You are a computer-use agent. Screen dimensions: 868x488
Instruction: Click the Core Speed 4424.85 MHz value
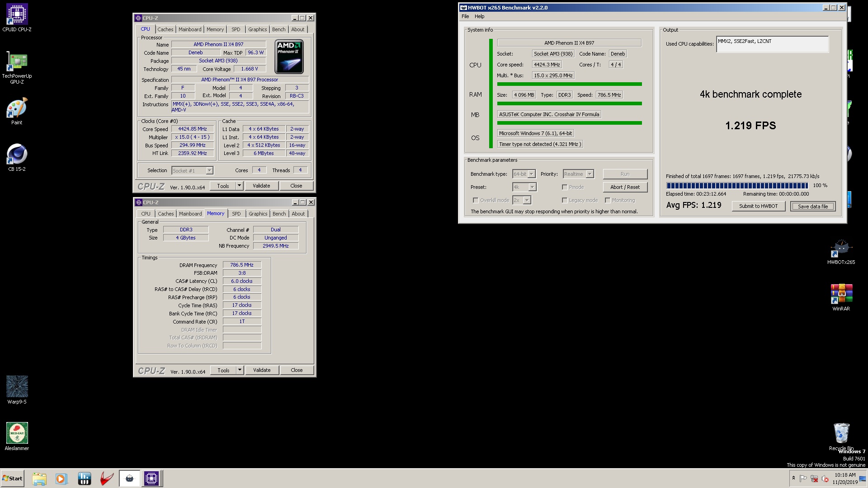click(193, 129)
